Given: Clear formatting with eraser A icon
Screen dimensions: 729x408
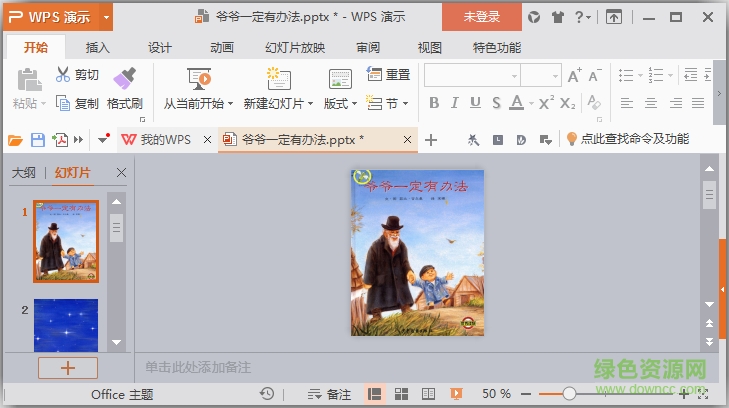Looking at the screenshot, I should pos(594,103).
